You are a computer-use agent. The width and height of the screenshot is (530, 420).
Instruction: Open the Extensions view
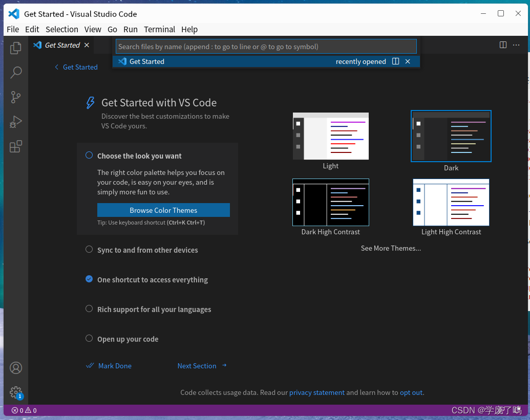15,146
